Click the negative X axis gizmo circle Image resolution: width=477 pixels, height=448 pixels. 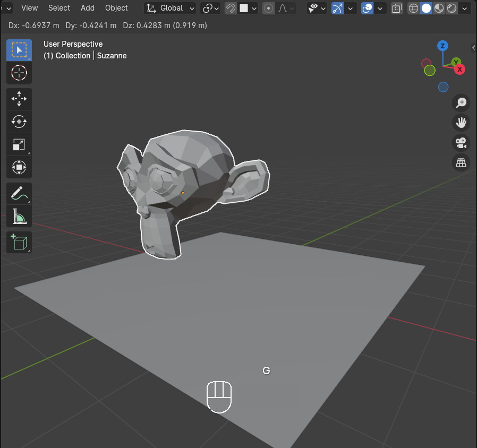click(x=426, y=63)
